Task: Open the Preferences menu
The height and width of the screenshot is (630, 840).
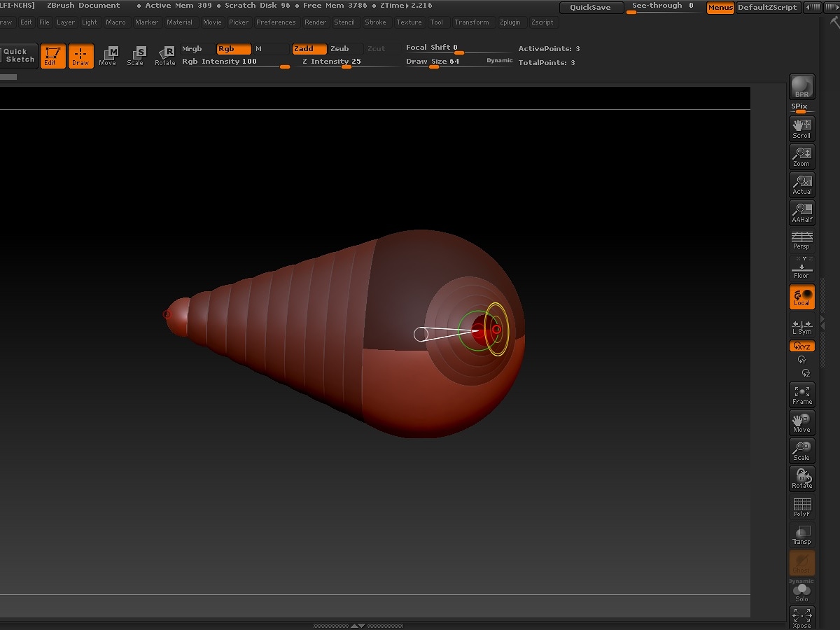Action: 276,22
